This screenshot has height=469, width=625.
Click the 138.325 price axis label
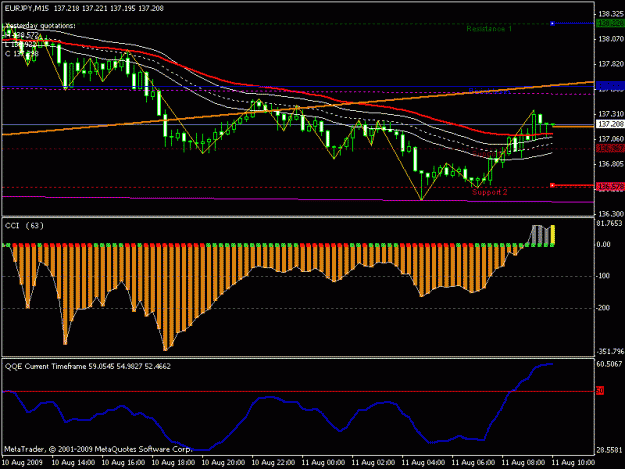[x=611, y=14]
